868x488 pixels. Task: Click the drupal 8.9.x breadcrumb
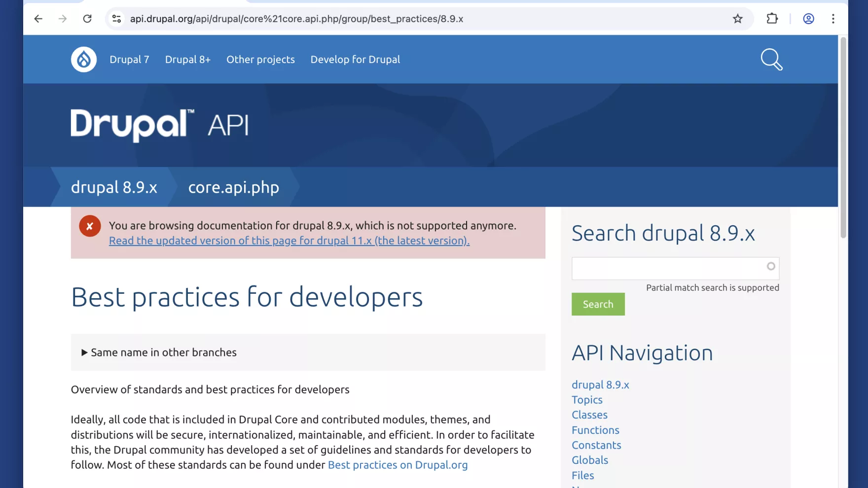pyautogui.click(x=114, y=187)
